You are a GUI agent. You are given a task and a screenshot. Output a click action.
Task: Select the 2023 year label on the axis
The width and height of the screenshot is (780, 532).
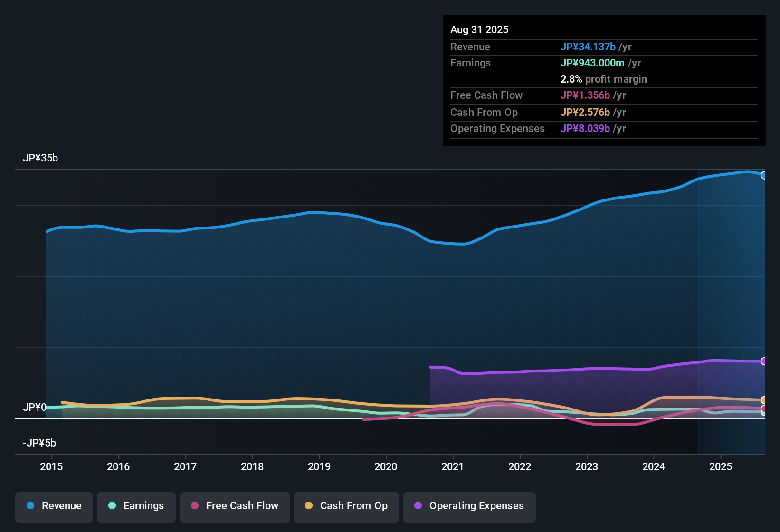pos(587,467)
